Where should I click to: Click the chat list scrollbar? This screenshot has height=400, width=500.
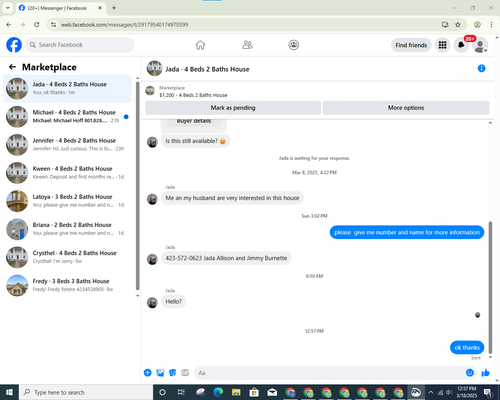pos(137,185)
